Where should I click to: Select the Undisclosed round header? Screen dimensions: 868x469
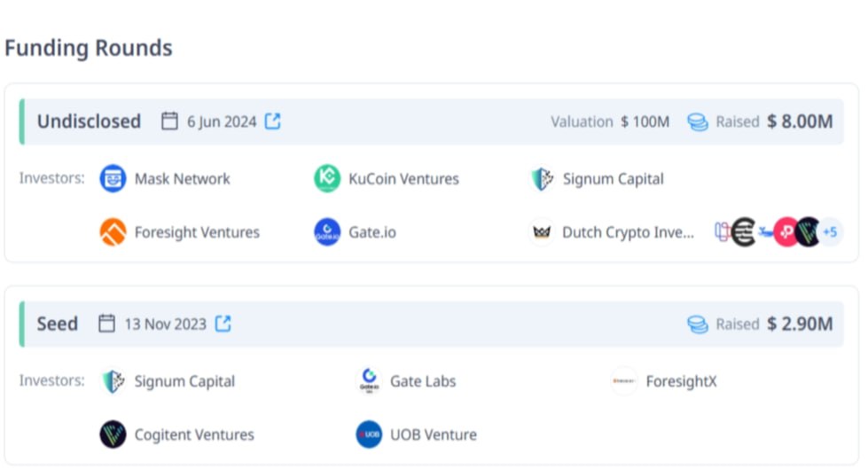coord(432,121)
